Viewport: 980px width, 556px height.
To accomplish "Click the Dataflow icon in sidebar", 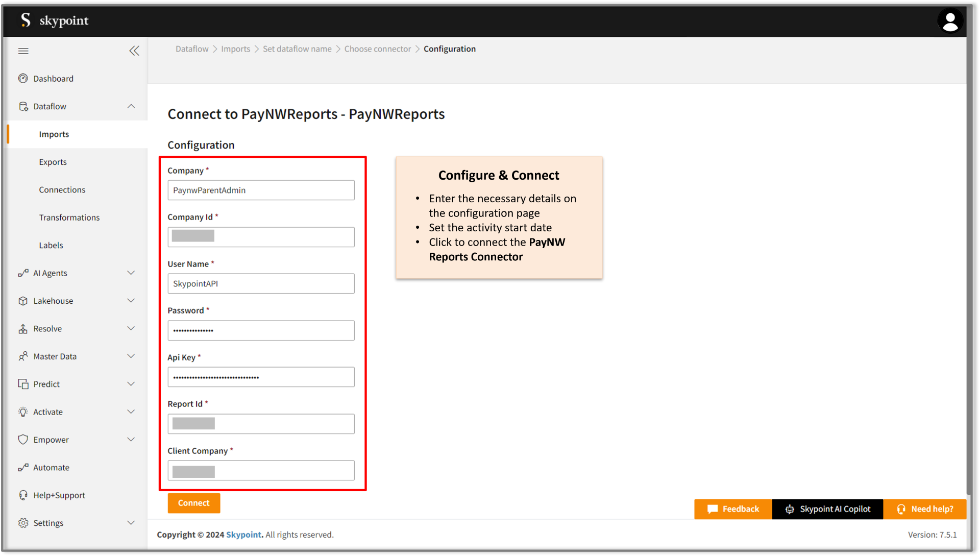I will point(23,106).
